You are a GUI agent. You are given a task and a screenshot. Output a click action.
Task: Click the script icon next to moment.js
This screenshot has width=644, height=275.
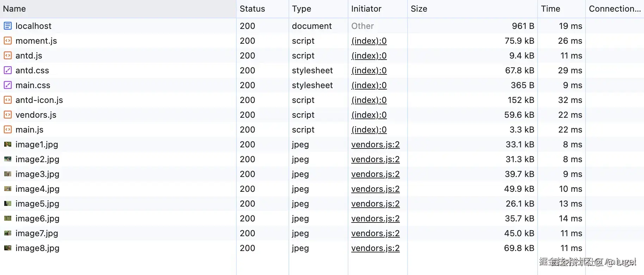click(8, 41)
